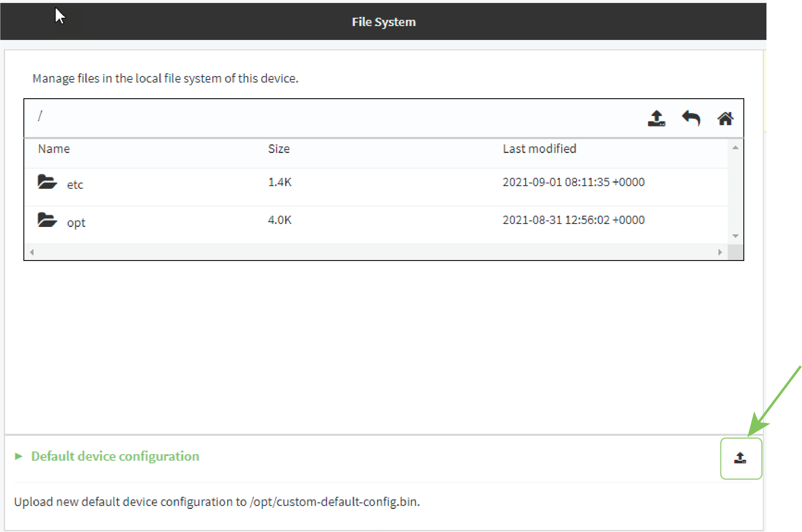Click the Last modified column header
The height and width of the screenshot is (532, 802).
[x=539, y=149]
